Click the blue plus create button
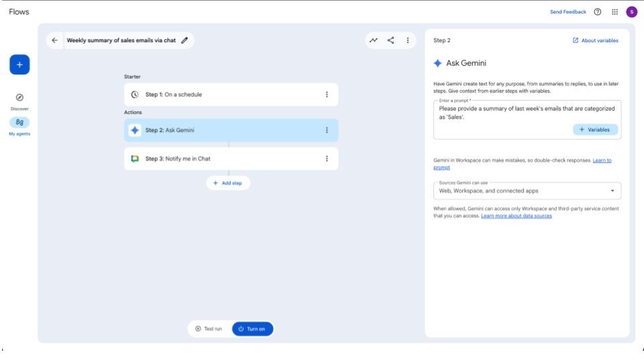This screenshot has height=362, width=644. pyautogui.click(x=19, y=64)
